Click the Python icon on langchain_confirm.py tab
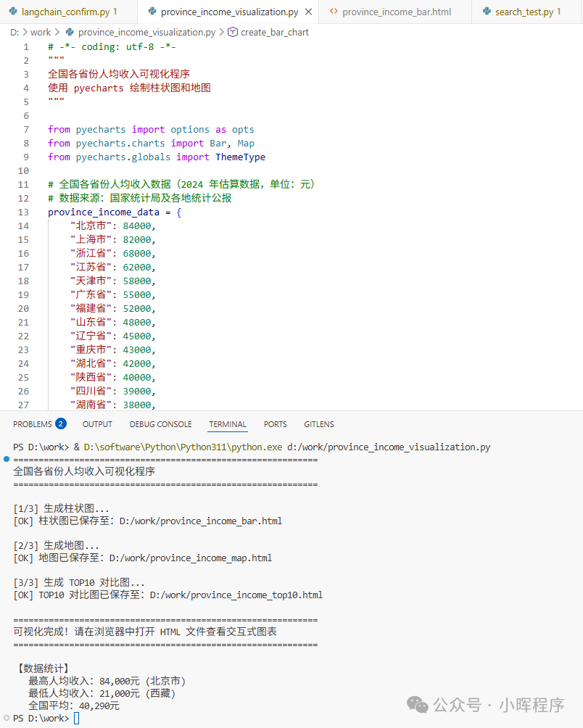The image size is (583, 728). click(x=12, y=12)
